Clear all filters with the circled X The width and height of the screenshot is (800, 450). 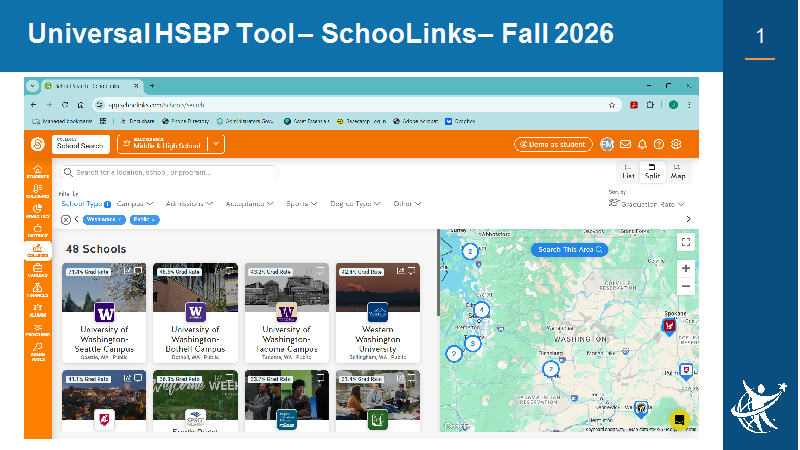66,220
